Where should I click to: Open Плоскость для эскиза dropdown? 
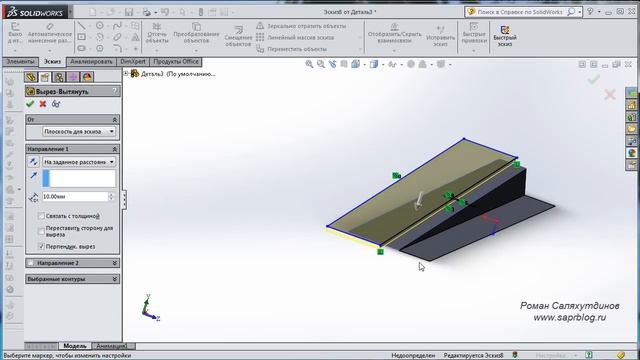[79, 131]
